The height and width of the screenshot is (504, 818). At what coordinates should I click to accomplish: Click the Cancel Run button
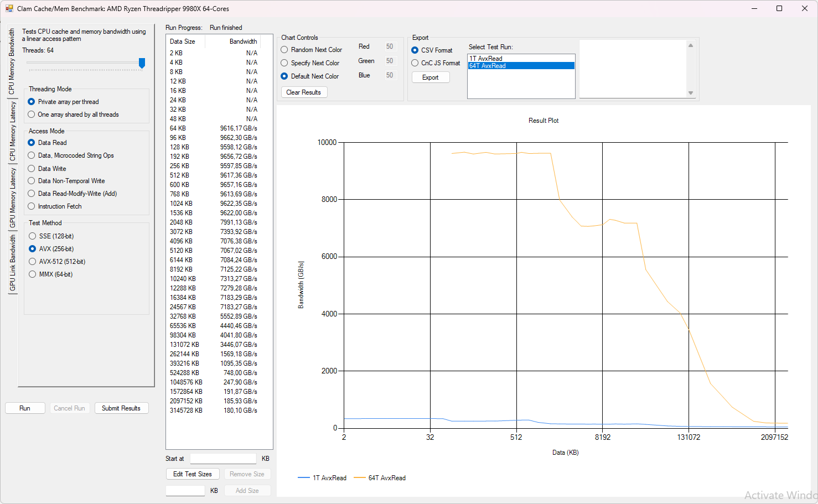pyautogui.click(x=69, y=408)
